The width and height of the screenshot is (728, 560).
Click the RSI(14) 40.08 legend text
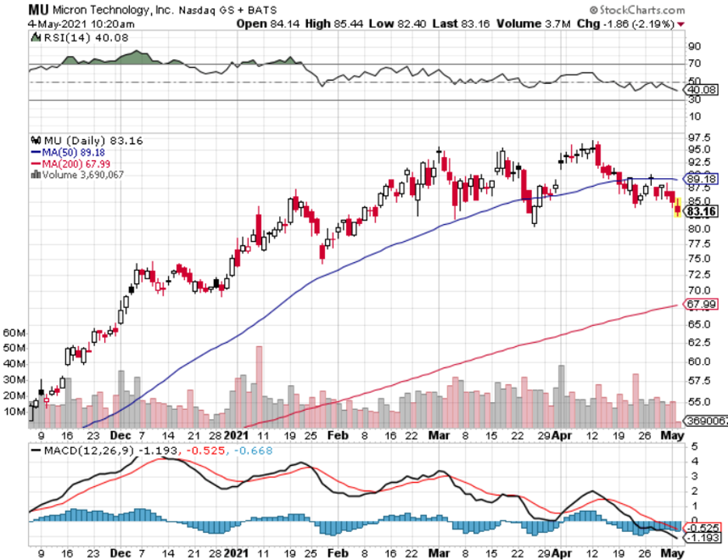click(x=86, y=37)
